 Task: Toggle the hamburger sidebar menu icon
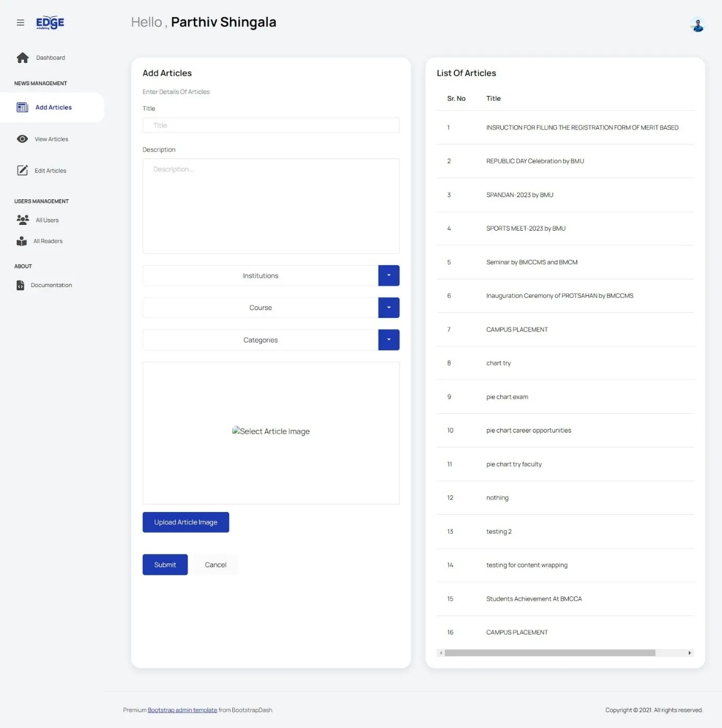coord(20,22)
